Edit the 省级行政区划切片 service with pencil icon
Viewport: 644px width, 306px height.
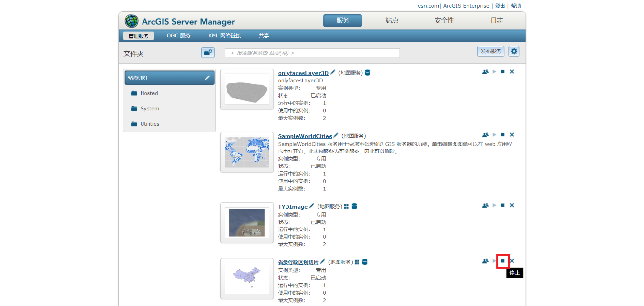click(x=322, y=261)
